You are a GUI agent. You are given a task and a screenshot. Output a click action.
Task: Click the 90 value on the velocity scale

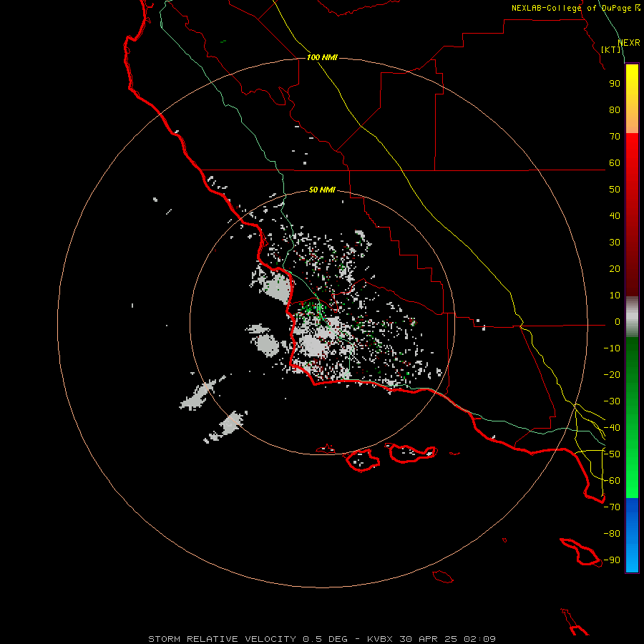click(615, 84)
